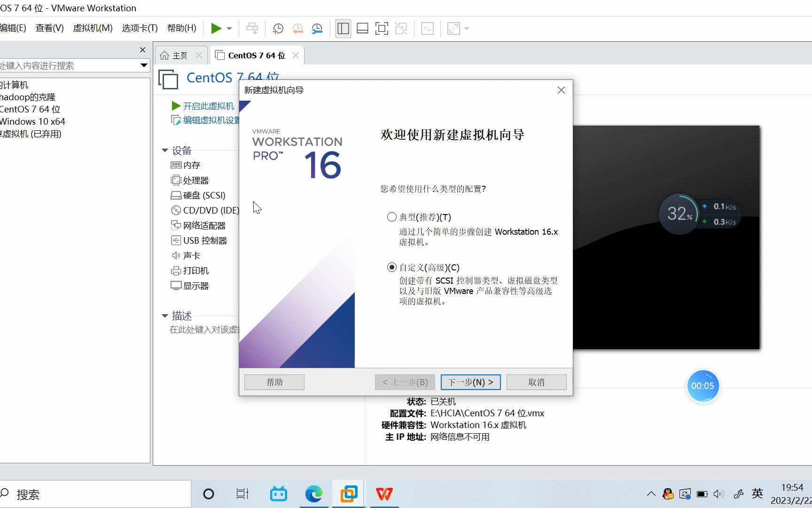Open the snapshot manager wrench icon
This screenshot has width=812, height=508.
coord(318,29)
